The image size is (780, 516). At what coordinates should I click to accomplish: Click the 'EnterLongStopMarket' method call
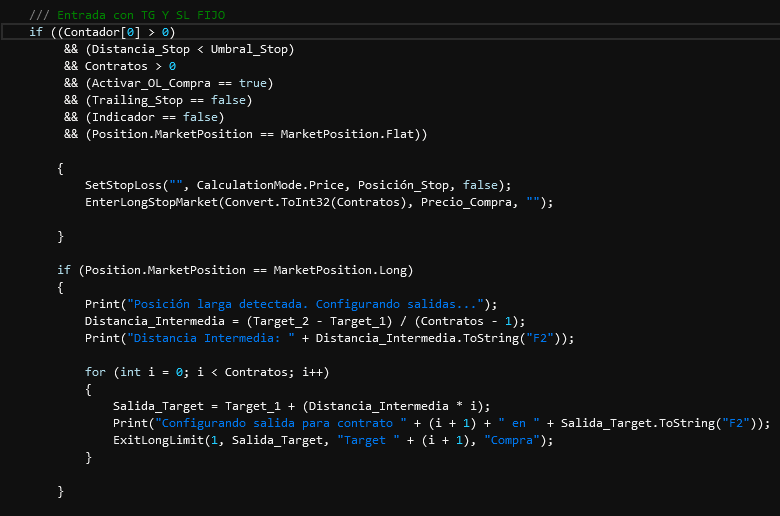click(151, 202)
